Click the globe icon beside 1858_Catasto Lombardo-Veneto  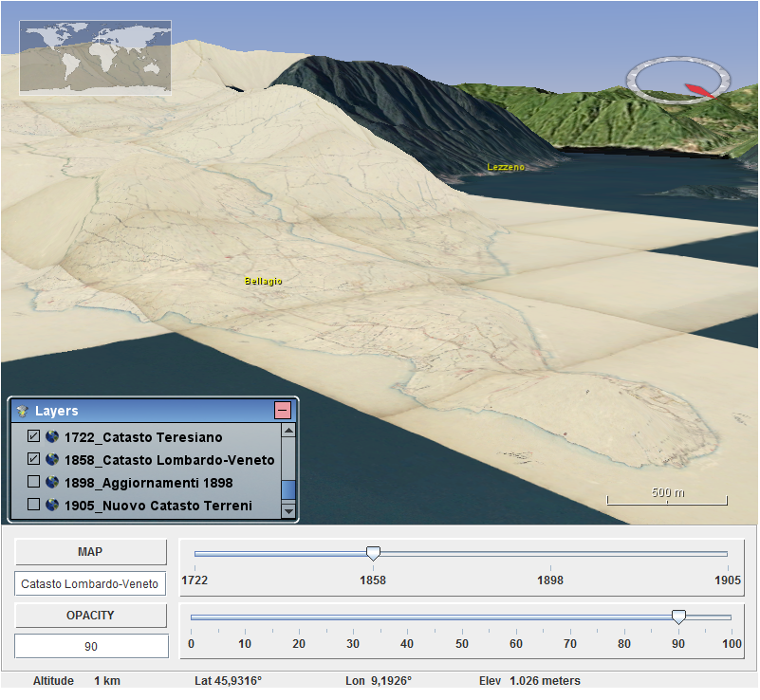coord(52,460)
